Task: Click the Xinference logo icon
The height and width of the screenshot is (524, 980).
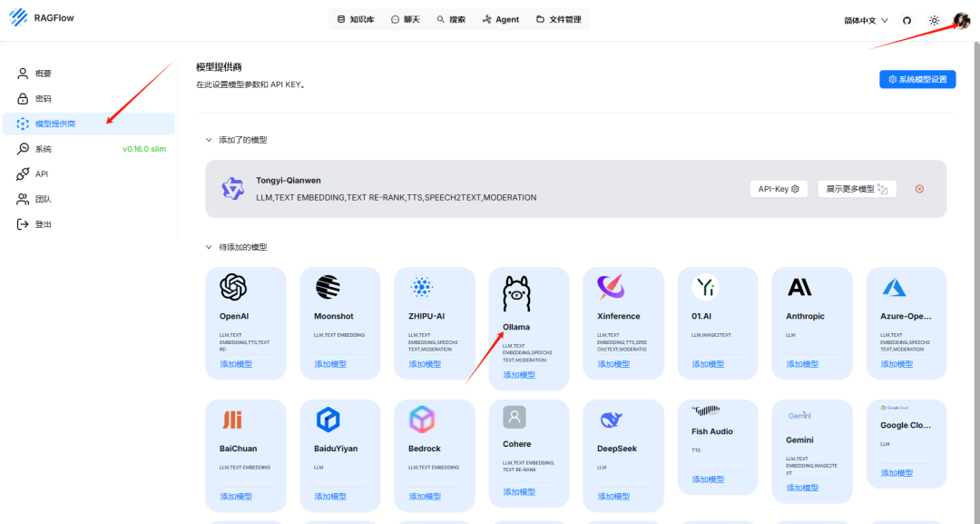Action: point(611,287)
